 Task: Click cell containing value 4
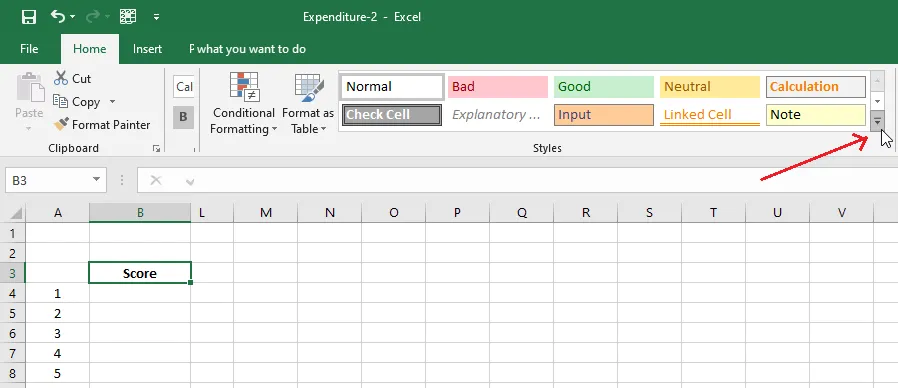58,354
